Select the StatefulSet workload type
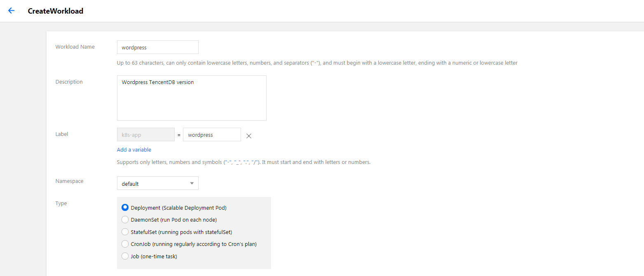Image resolution: width=644 pixels, height=276 pixels. (x=125, y=232)
